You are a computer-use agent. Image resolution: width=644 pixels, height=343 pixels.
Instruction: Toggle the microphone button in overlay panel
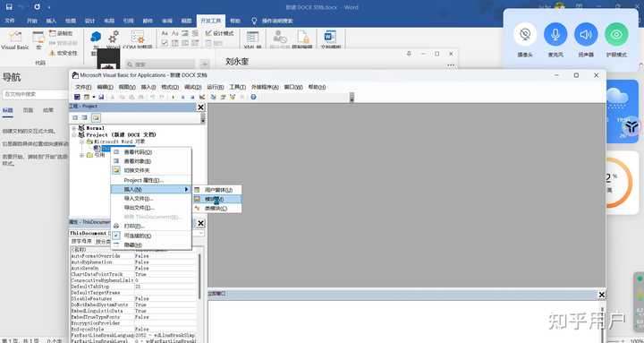click(555, 34)
